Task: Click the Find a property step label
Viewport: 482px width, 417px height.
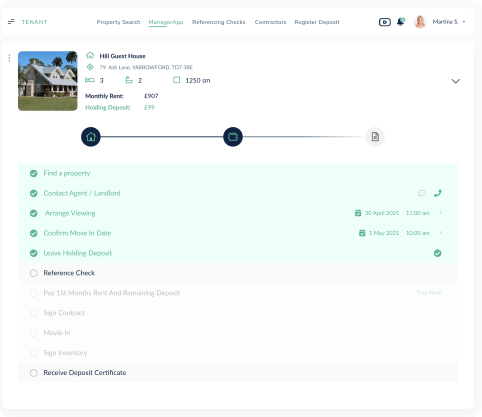Action: [x=67, y=173]
